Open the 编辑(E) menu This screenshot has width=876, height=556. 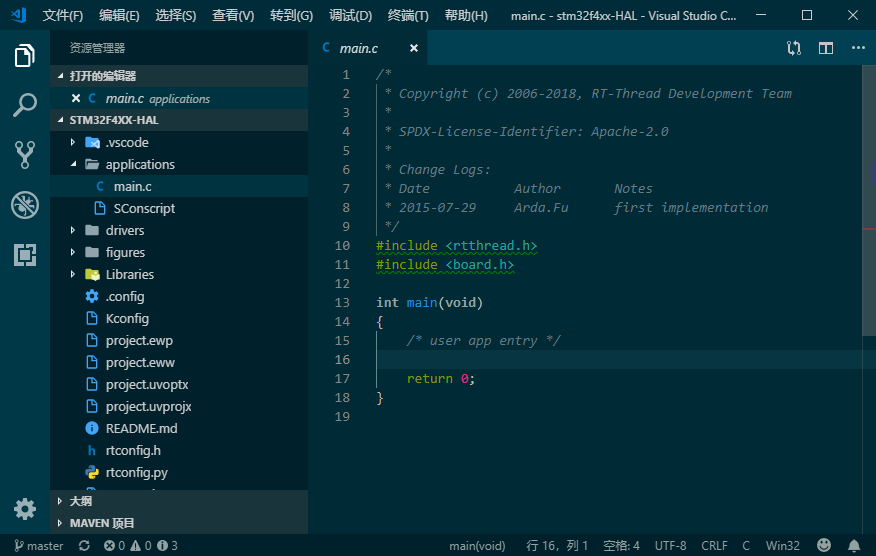point(119,15)
